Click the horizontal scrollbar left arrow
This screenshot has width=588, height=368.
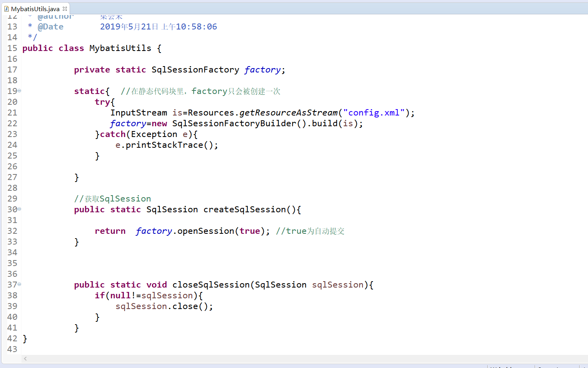(25, 358)
